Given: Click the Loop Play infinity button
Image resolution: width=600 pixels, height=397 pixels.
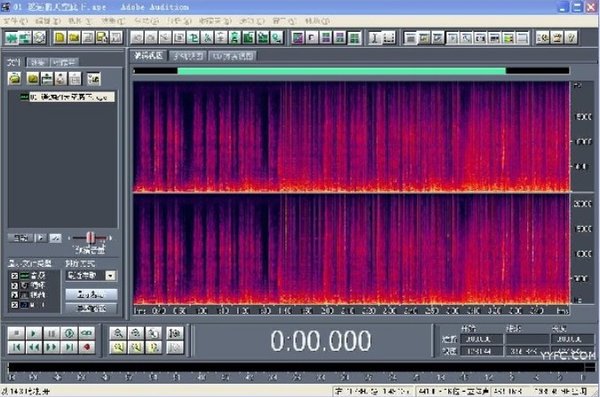Looking at the screenshot, I should coord(87,333).
